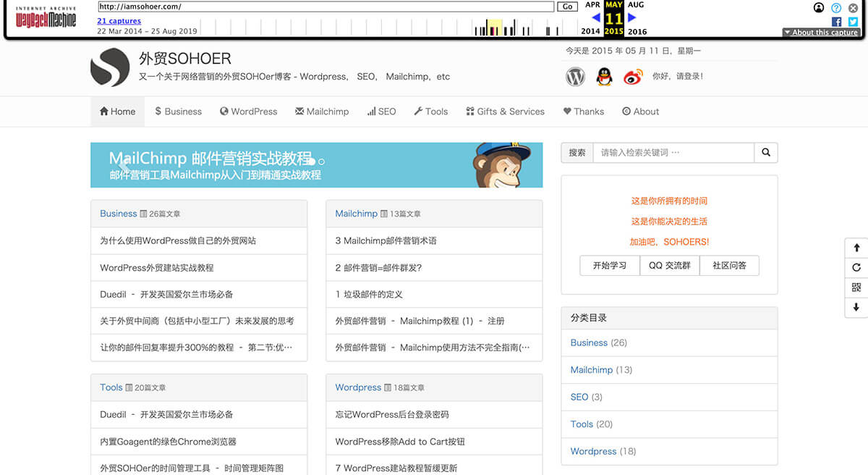
Task: Click APR month in Wayback toolbar
Action: [592, 5]
